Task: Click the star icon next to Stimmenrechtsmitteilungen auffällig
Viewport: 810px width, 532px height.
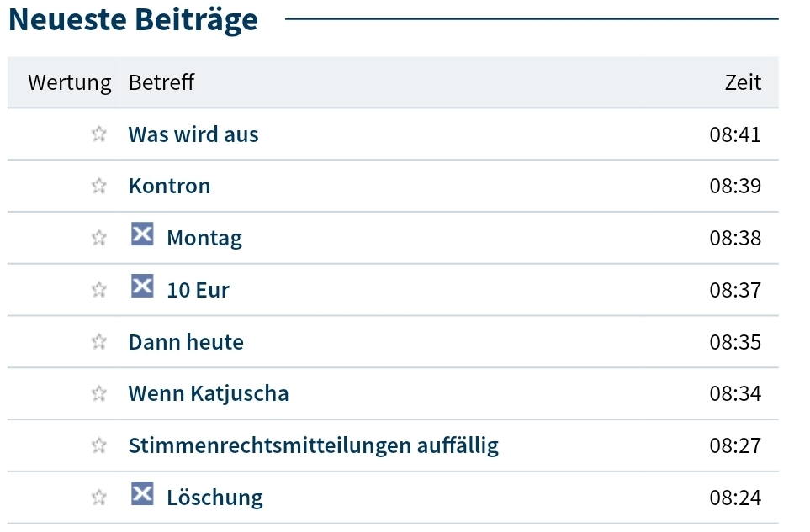Action: click(x=98, y=445)
